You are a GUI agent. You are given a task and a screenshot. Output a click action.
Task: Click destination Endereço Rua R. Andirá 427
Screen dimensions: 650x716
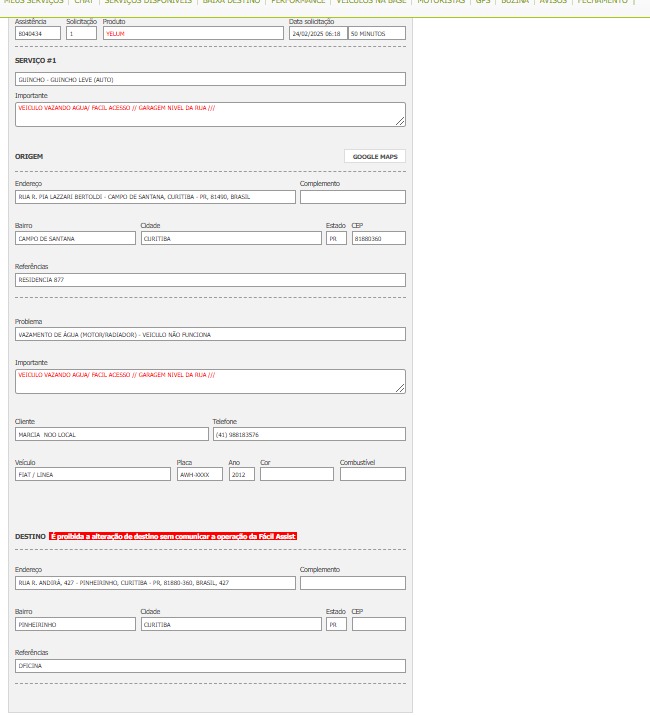pos(155,583)
